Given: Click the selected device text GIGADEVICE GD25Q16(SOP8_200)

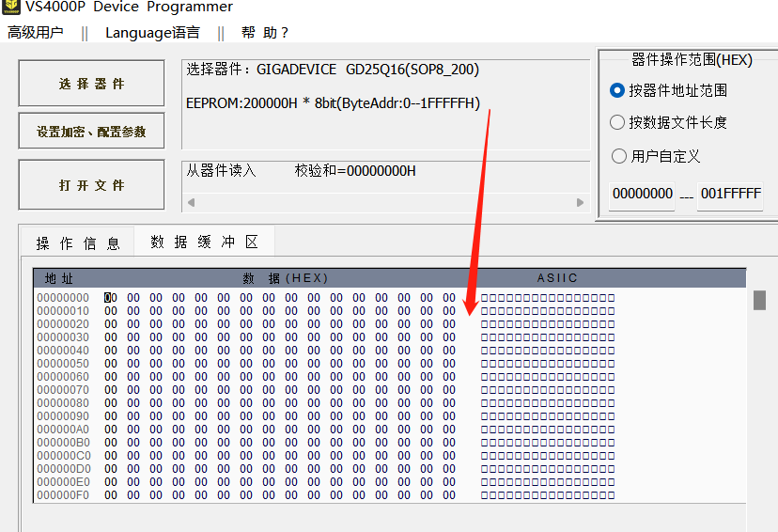Looking at the screenshot, I should 367,70.
